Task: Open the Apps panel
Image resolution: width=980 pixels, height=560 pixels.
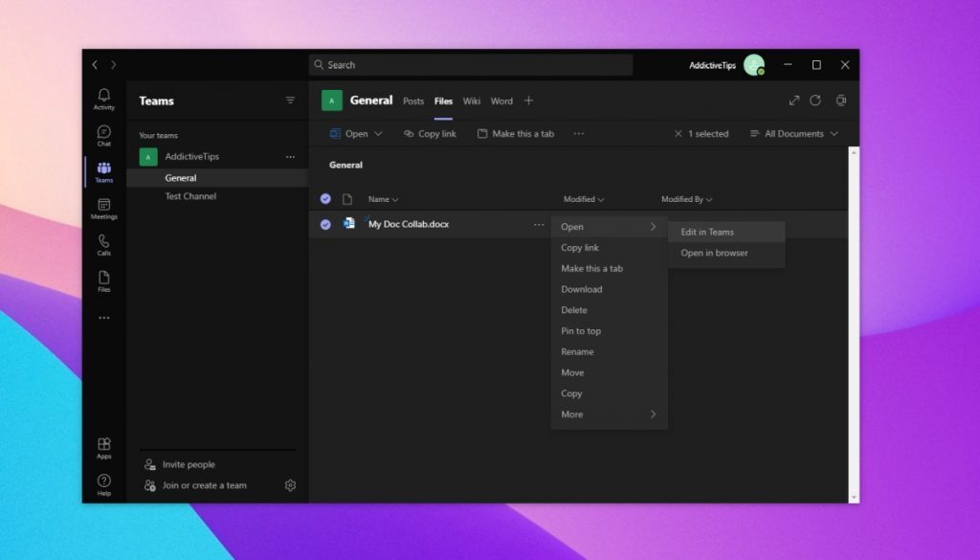Action: 103,449
